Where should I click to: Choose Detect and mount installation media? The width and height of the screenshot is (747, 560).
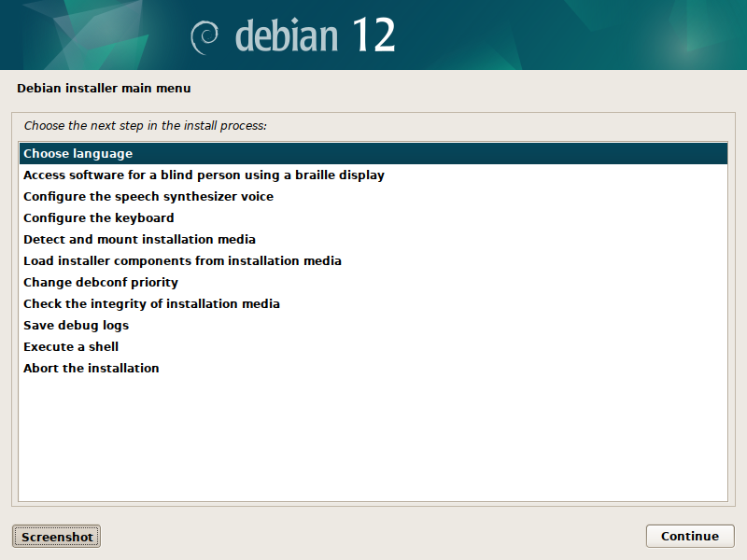click(x=140, y=239)
